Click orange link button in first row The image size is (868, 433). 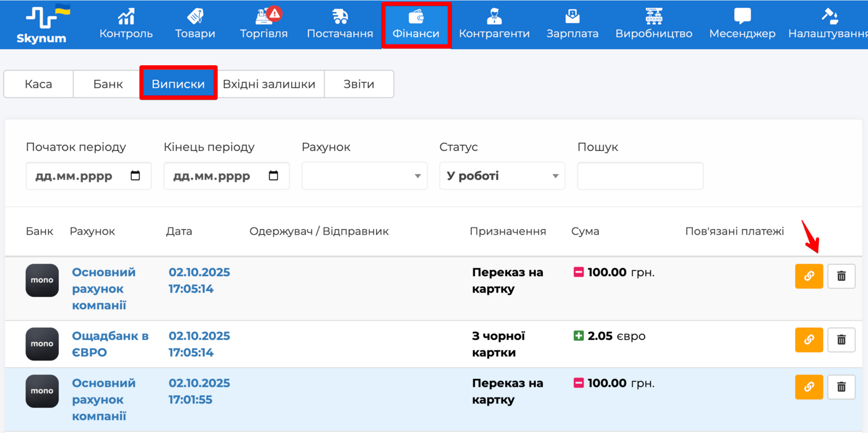(x=808, y=276)
